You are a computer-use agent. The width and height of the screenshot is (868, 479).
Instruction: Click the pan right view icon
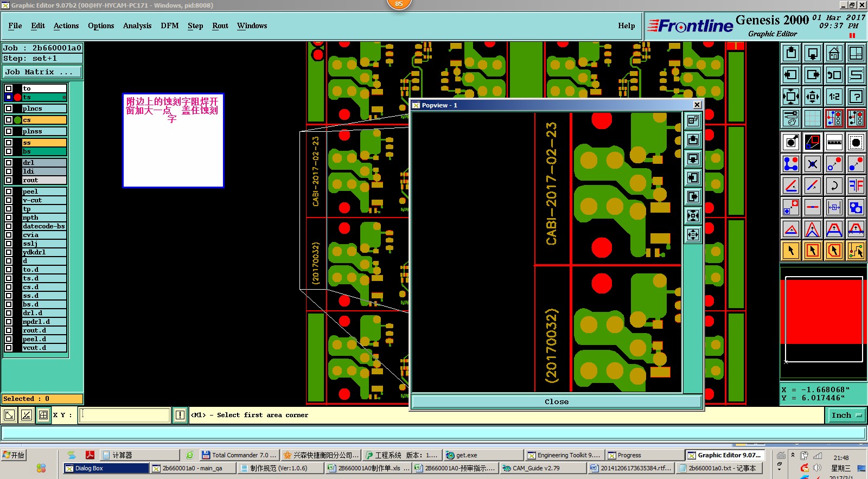(x=813, y=75)
